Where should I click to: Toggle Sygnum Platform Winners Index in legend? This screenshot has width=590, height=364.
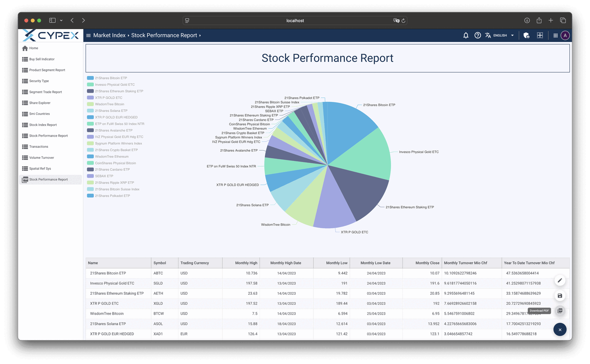coord(115,144)
